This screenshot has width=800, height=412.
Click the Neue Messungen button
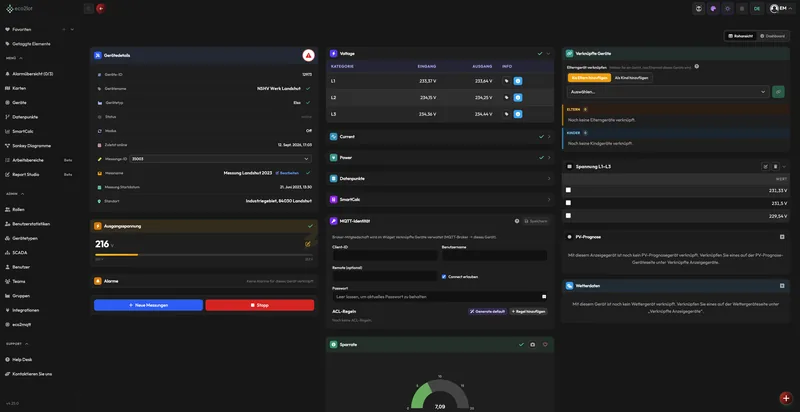pyautogui.click(x=148, y=305)
